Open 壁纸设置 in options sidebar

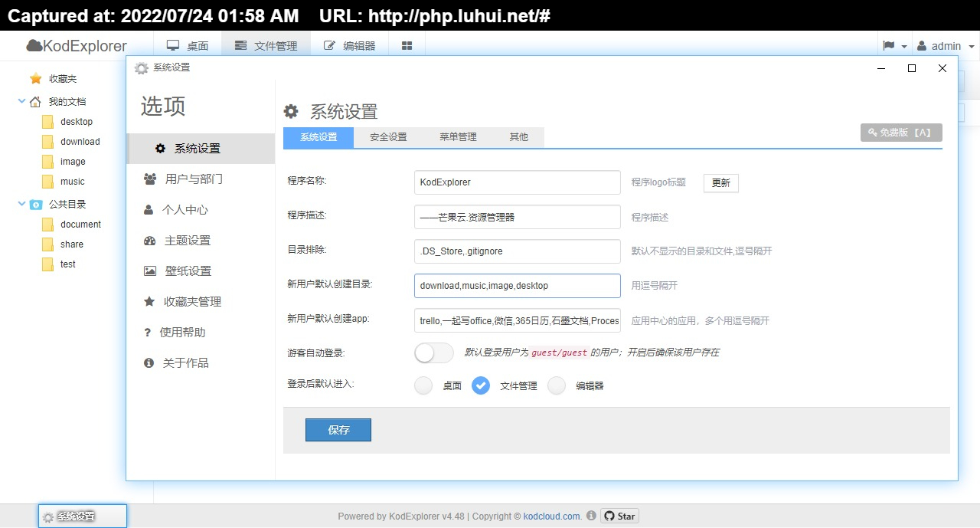pyautogui.click(x=201, y=271)
